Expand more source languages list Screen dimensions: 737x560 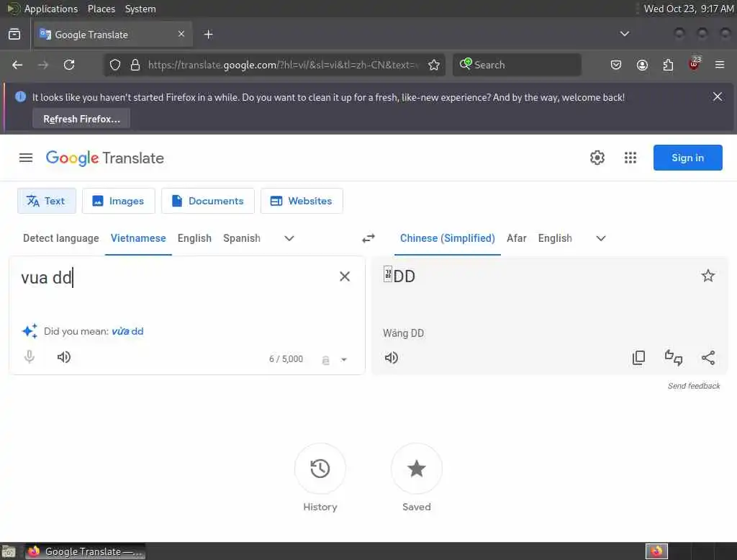(x=289, y=238)
